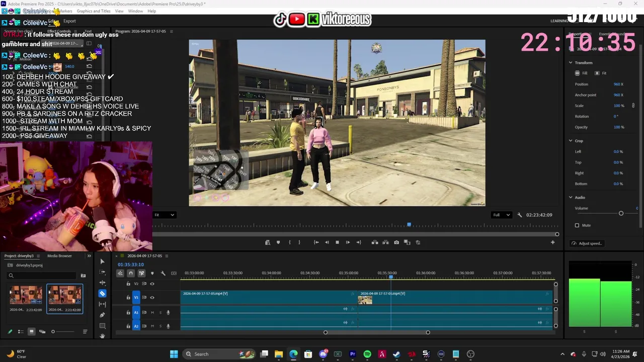Switch Project panel to icon view
This screenshot has height=362, width=644.
pos(32,332)
